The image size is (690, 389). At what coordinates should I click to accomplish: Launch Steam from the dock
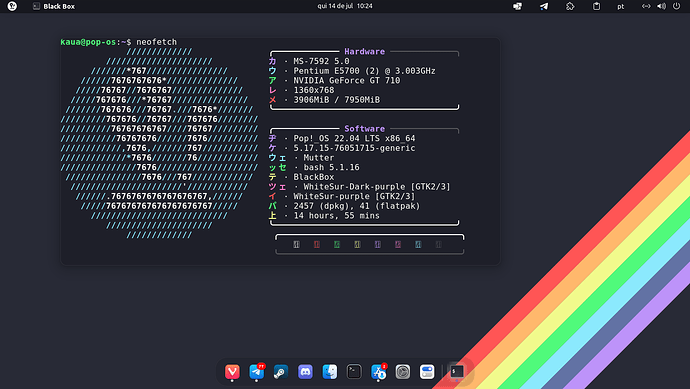tap(281, 372)
